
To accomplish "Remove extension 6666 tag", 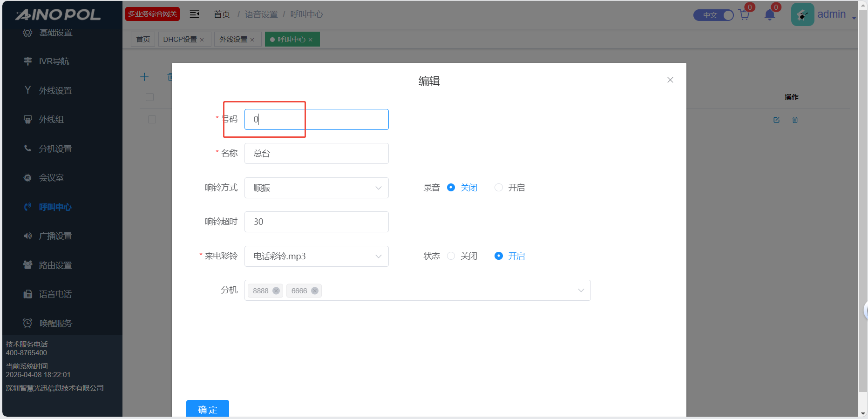I will tap(315, 291).
